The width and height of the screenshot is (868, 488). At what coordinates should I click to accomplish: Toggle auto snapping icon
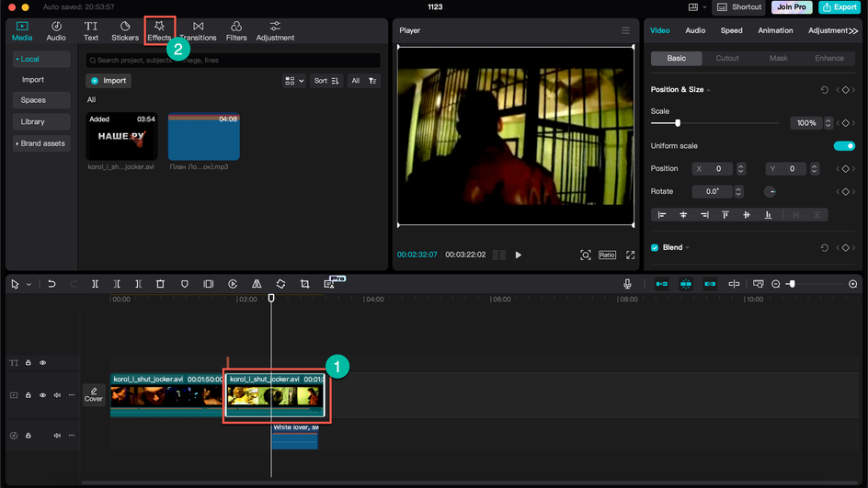coord(685,284)
